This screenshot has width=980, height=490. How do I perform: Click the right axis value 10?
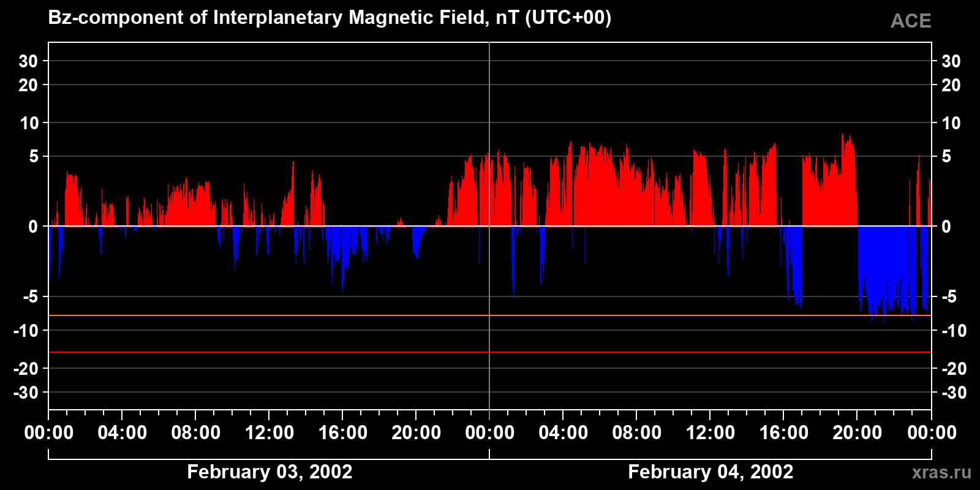(951, 123)
